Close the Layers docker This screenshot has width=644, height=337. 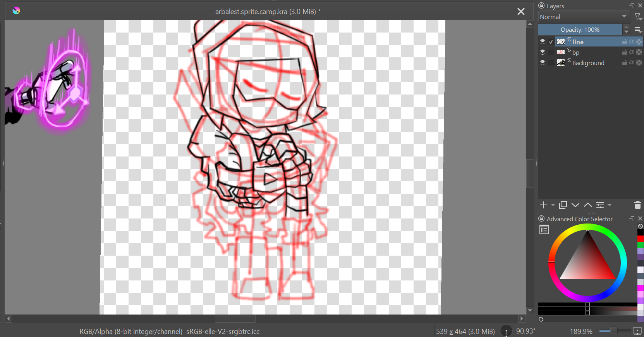(640, 5)
